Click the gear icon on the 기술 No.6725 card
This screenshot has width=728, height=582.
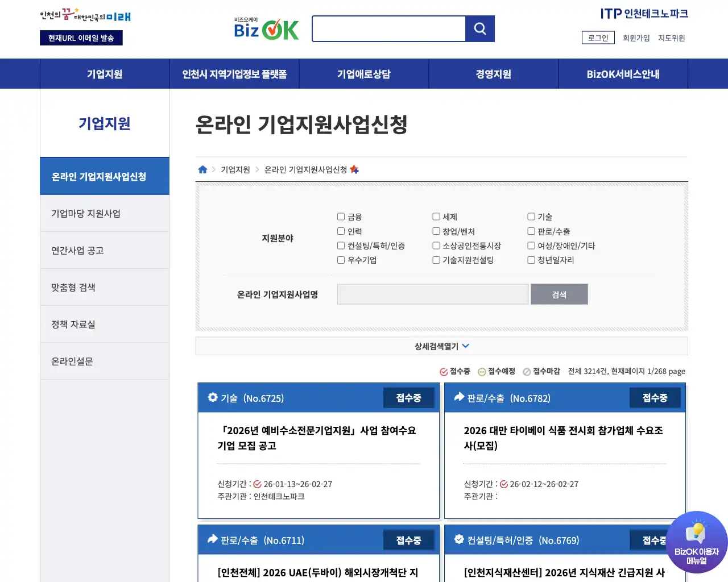point(212,397)
